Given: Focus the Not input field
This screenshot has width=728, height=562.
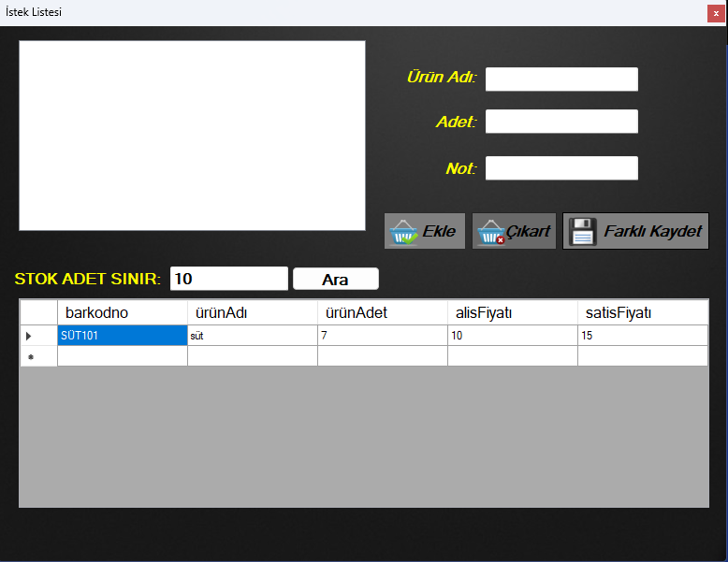Looking at the screenshot, I should pyautogui.click(x=561, y=168).
